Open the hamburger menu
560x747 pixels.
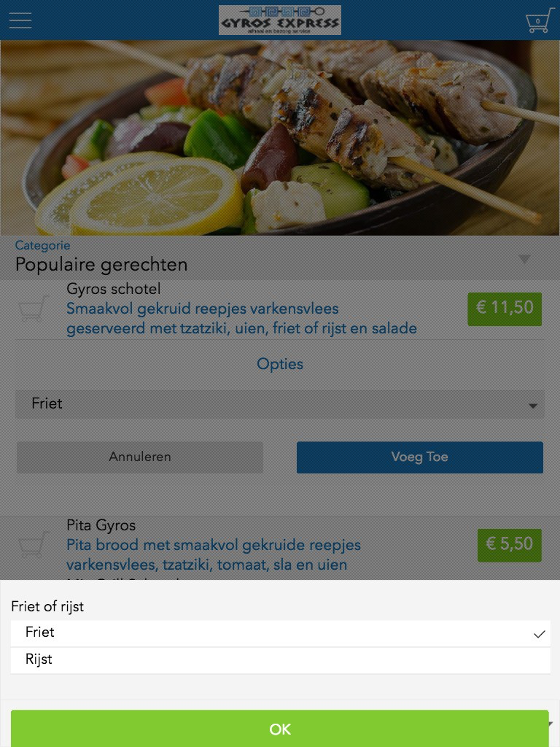[20, 20]
